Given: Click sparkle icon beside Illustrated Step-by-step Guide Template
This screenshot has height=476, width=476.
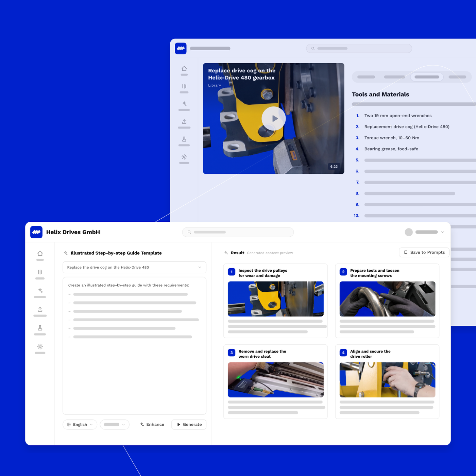Looking at the screenshot, I should (x=66, y=253).
